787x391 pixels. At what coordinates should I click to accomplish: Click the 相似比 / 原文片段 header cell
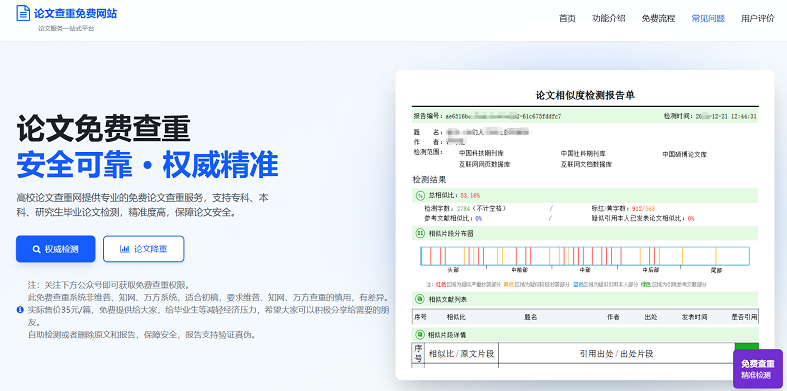tap(461, 354)
